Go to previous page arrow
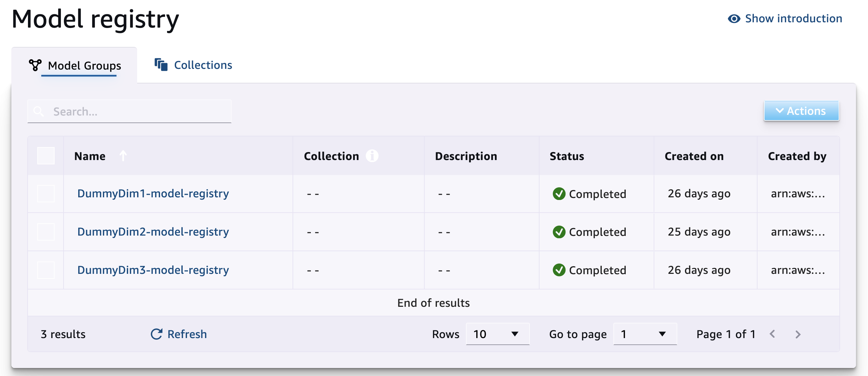This screenshot has height=376, width=868. click(772, 334)
